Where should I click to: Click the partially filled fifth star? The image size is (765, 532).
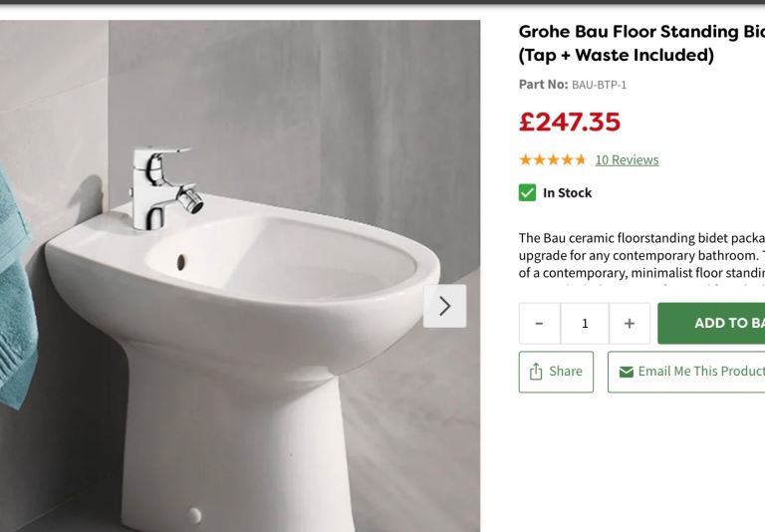[581, 159]
